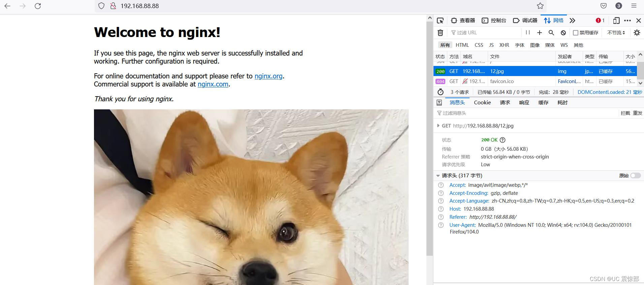The width and height of the screenshot is (644, 285).
Task: Filter requests by XHR
Action: click(x=504, y=45)
